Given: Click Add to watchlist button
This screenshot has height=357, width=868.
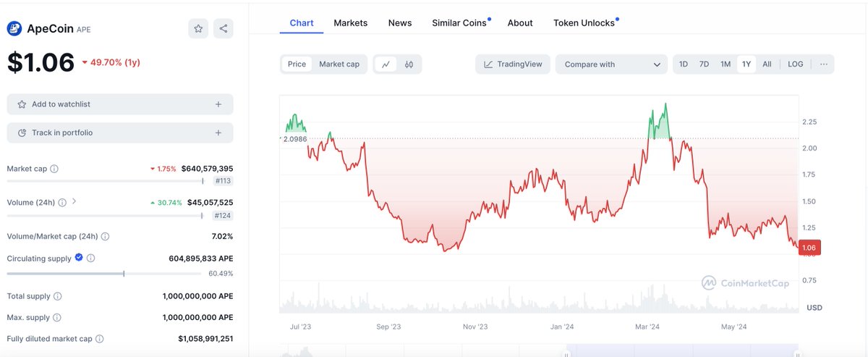Looking at the screenshot, I should [120, 104].
